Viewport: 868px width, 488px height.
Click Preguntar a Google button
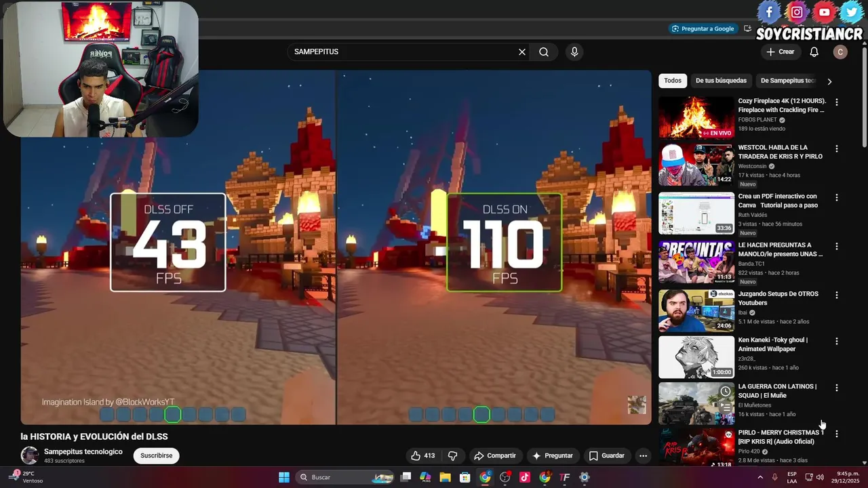[x=703, y=28]
